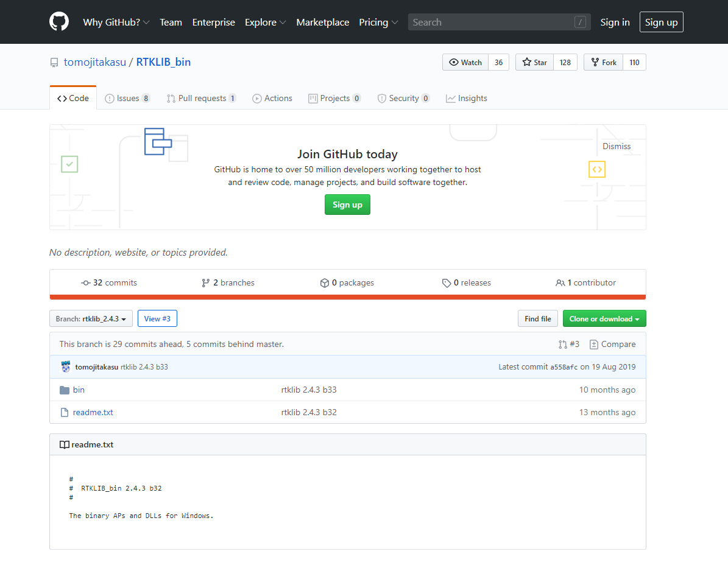The image size is (728, 571).
Task: Click the green Sign up banner button
Action: coord(347,205)
